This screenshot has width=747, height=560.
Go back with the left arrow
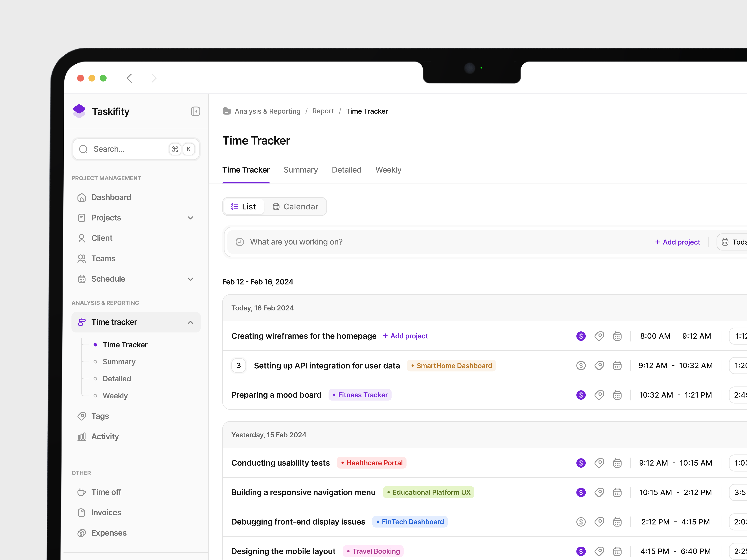click(129, 78)
